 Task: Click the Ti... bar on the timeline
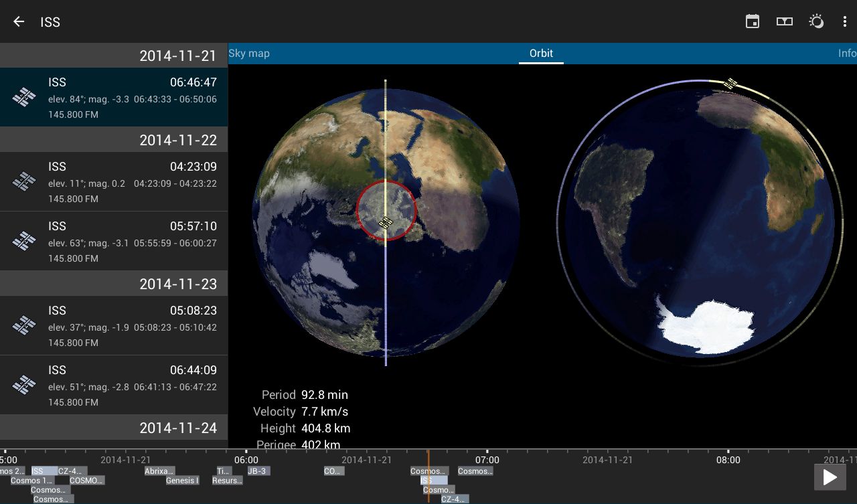pyautogui.click(x=224, y=471)
